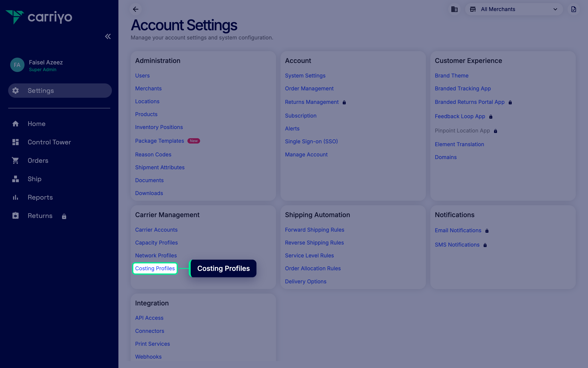Open API Access under Integration
This screenshot has width=588, height=368.
pos(149,318)
